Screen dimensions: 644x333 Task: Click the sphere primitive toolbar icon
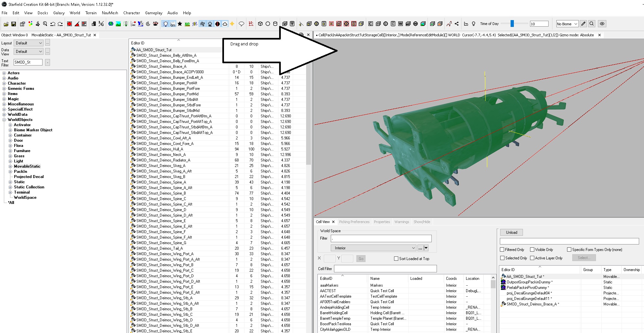[268, 24]
